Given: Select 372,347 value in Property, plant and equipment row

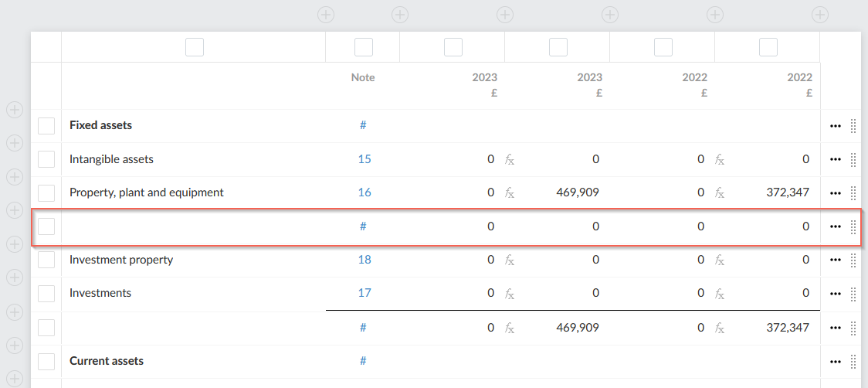Looking at the screenshot, I should tap(788, 193).
